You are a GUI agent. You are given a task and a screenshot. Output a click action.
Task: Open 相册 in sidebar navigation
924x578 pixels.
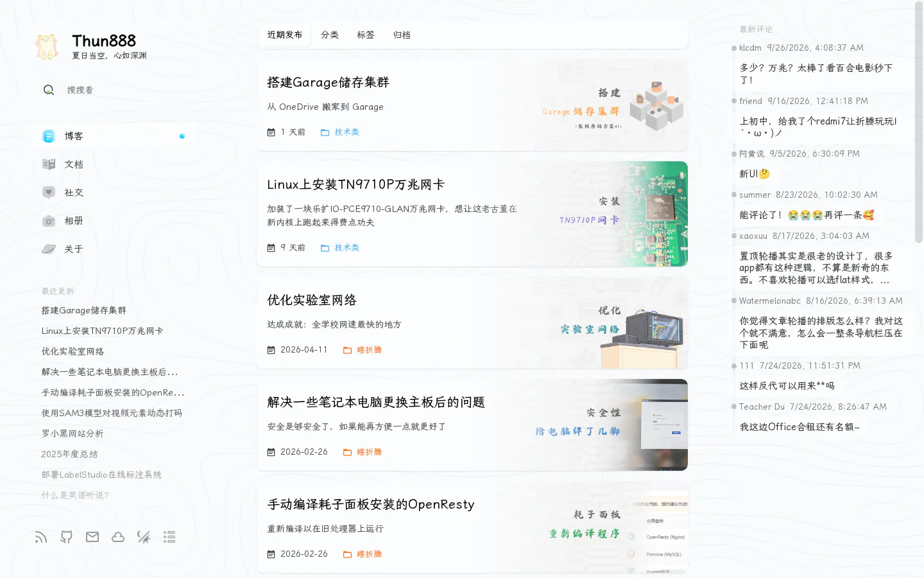tap(113, 221)
